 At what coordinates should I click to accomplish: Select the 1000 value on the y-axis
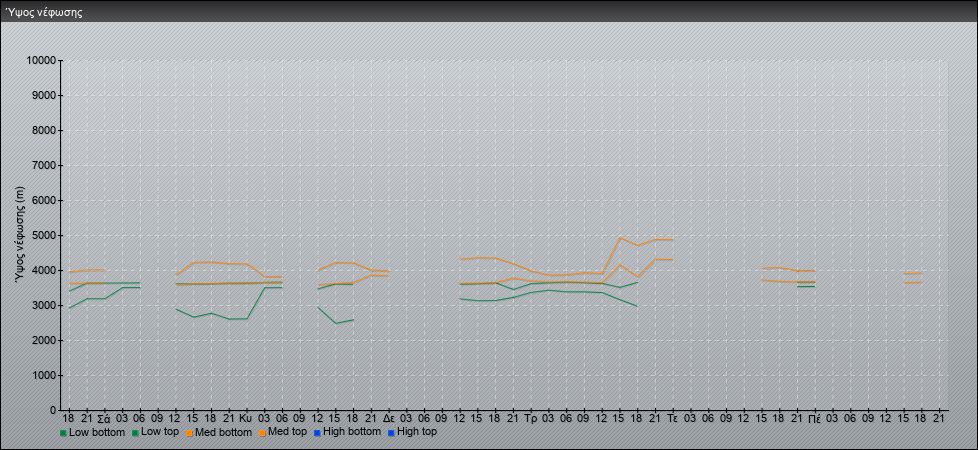coord(44,375)
